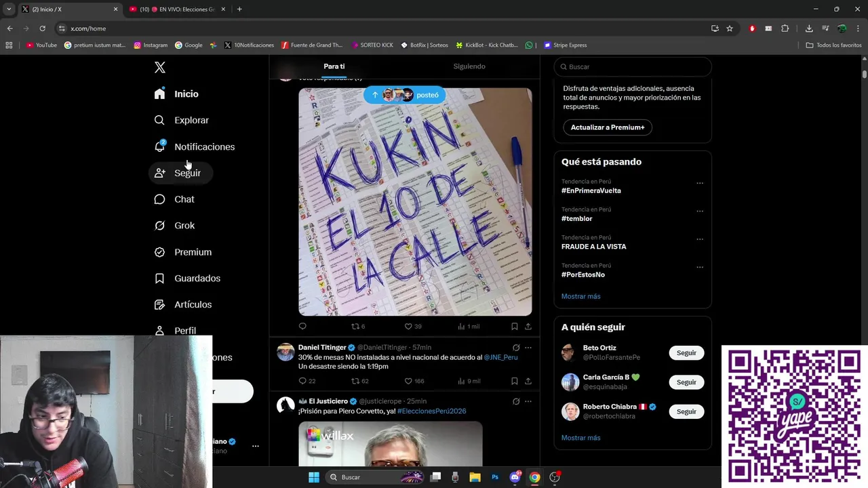This screenshot has width=868, height=488.
Task: Repost Daniel Titinger's post
Action: click(359, 381)
